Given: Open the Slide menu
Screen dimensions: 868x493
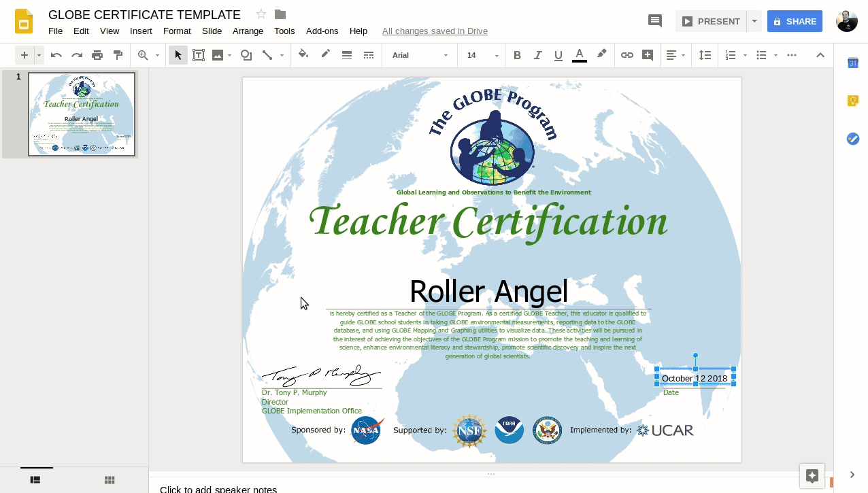Looking at the screenshot, I should pos(212,31).
